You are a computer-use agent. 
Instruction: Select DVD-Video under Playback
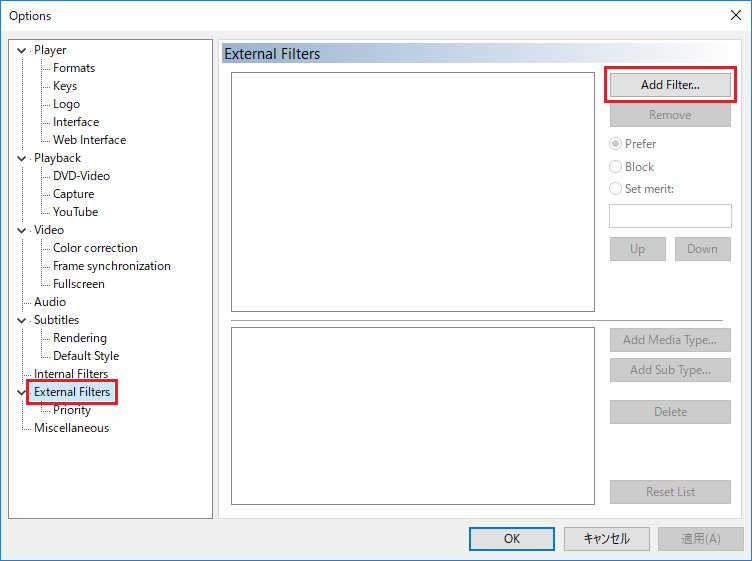coord(81,176)
